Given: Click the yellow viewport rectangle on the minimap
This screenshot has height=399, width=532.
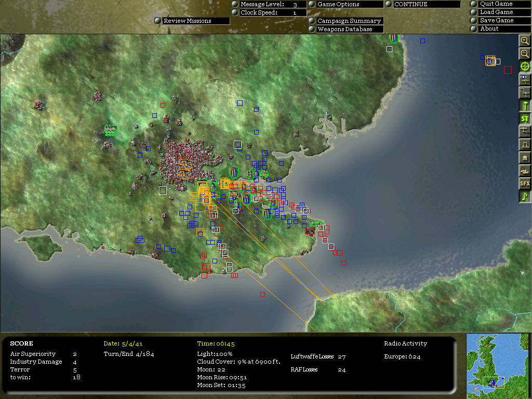Looking at the screenshot, I should [x=494, y=382].
